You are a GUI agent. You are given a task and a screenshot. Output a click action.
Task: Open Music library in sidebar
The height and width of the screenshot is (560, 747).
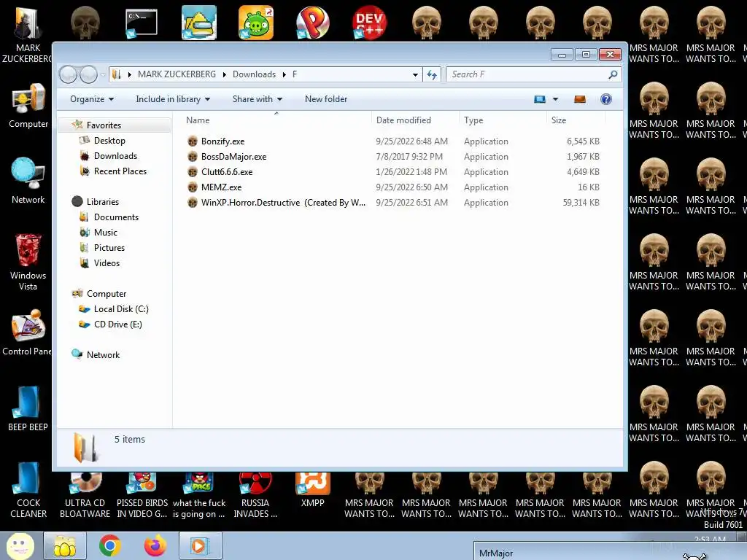pyautogui.click(x=105, y=233)
